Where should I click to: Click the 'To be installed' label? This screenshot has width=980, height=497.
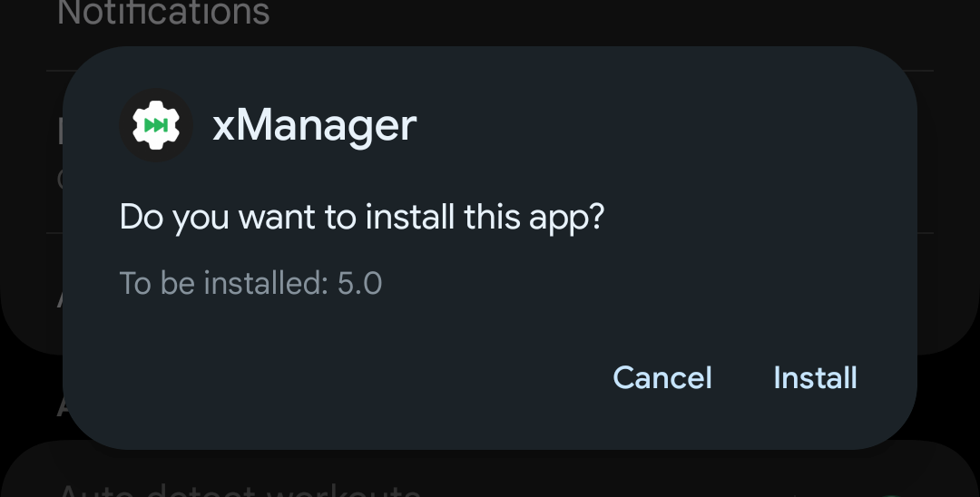224,284
